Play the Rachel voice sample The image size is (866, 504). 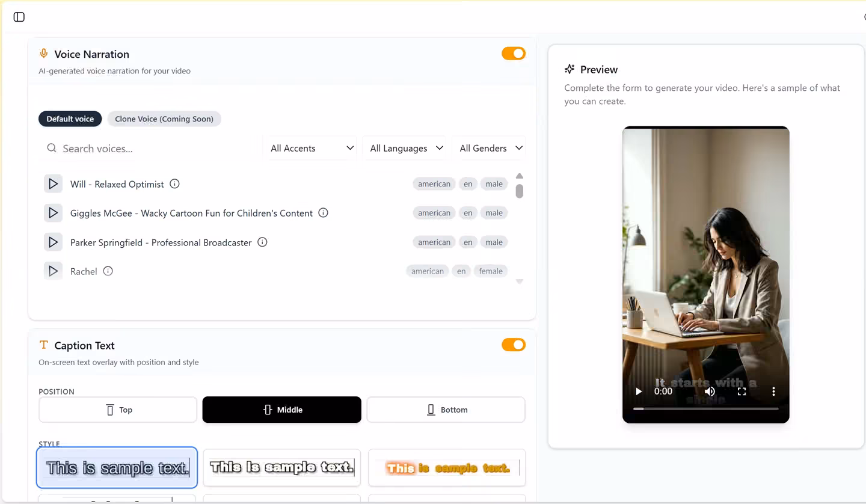click(x=53, y=271)
